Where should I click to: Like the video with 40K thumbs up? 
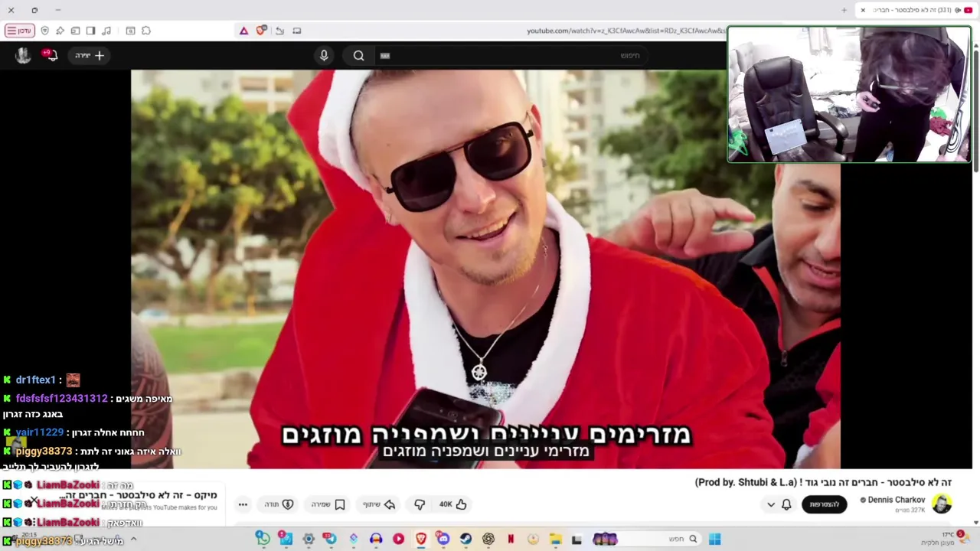tap(452, 504)
